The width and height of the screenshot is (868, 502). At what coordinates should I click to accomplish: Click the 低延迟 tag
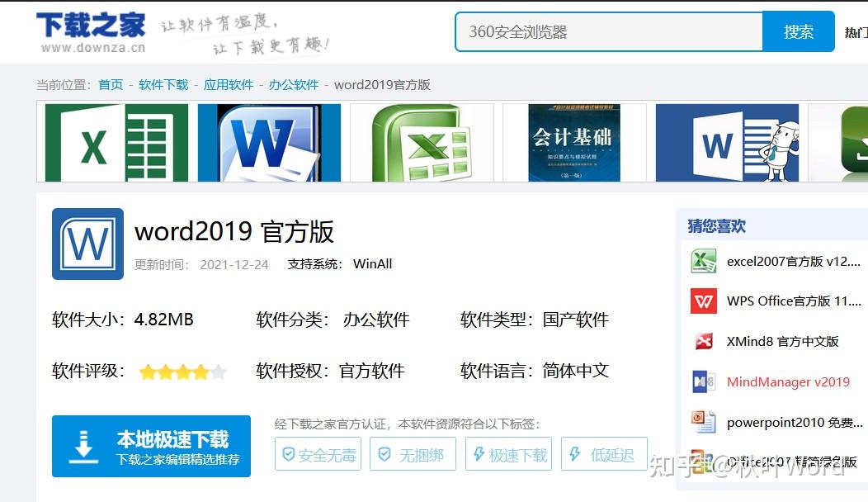[x=604, y=454]
